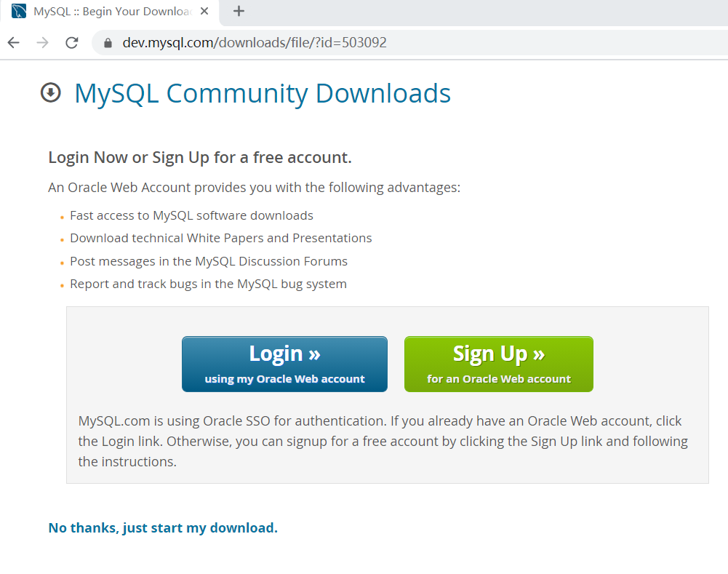Open a new tab with the plus icon
728x574 pixels.
[240, 11]
